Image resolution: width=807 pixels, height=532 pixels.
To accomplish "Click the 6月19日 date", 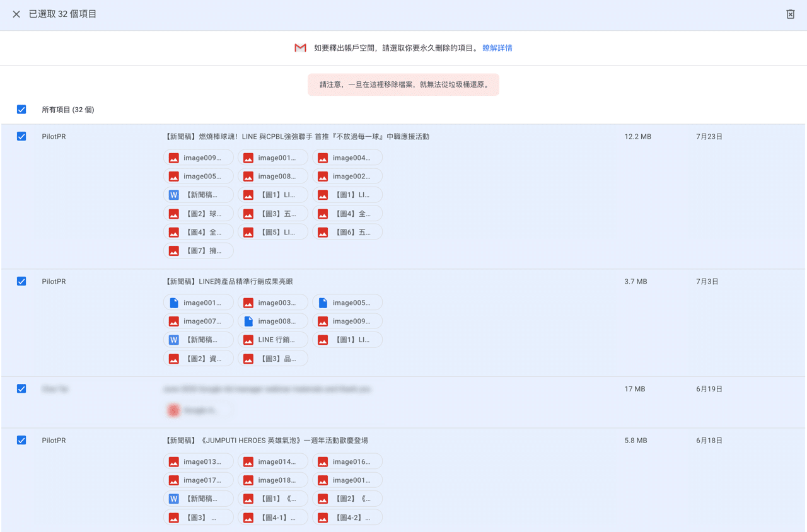I will (709, 390).
